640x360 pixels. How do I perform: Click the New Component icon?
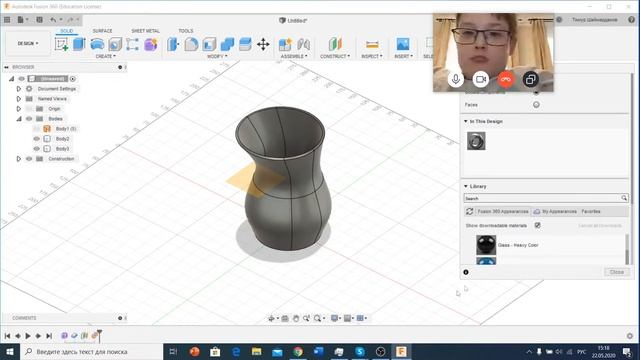pos(285,44)
